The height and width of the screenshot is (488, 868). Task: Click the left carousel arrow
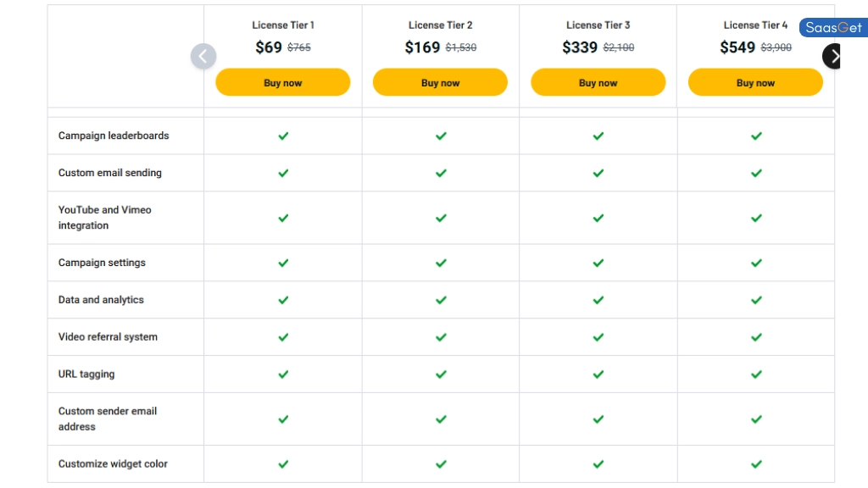(203, 56)
